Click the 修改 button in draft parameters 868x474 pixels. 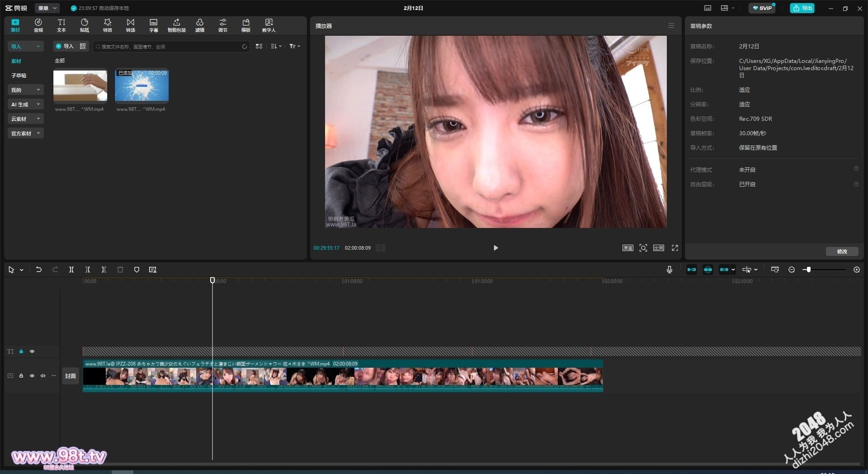842,251
